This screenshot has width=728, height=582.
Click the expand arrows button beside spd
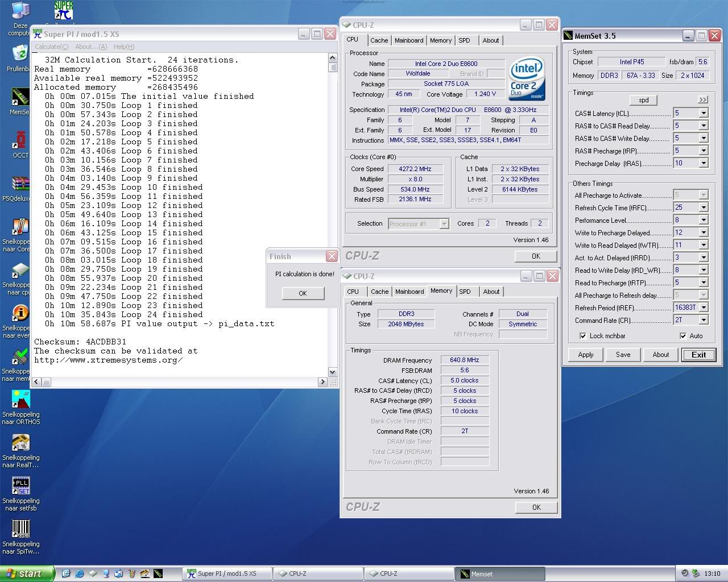coord(703,100)
